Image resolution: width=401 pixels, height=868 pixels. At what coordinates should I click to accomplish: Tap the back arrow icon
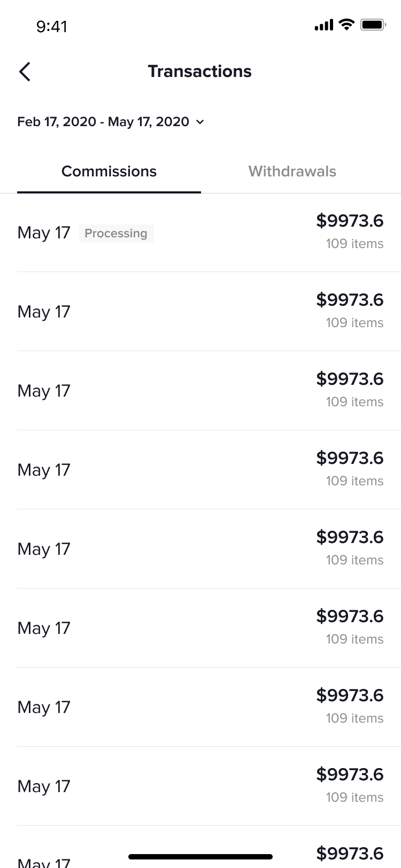[25, 72]
